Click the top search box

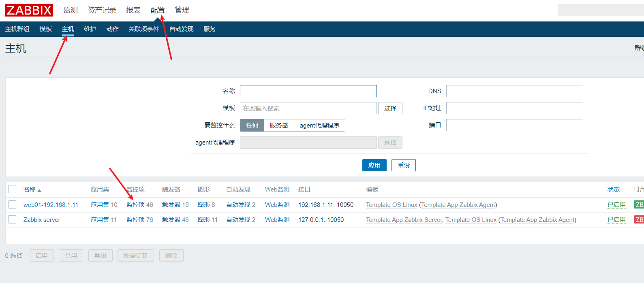click(601, 10)
